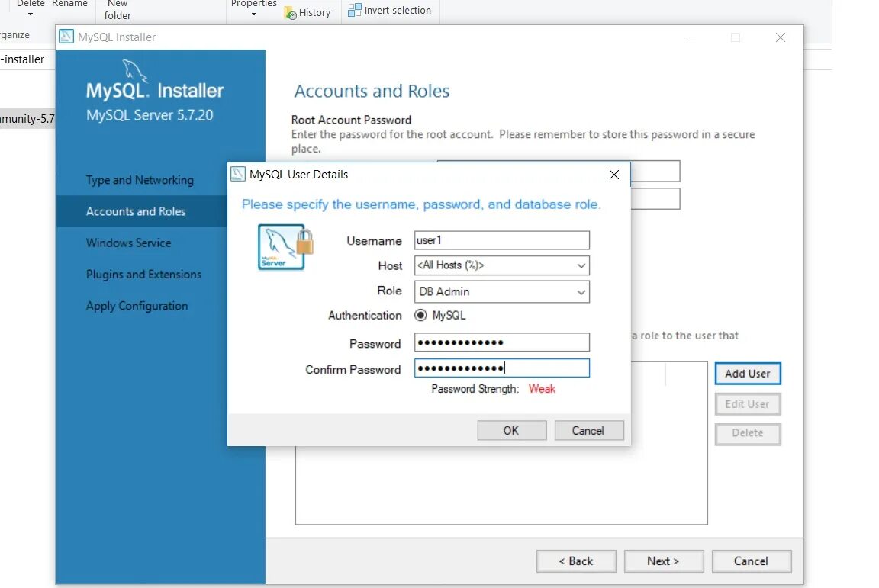879x588 pixels.
Task: Click the Root Account Password heading
Action: pos(351,120)
